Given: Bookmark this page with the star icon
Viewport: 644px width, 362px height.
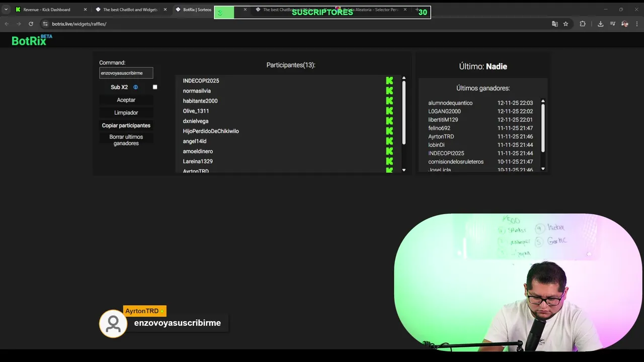Looking at the screenshot, I should click(x=566, y=24).
